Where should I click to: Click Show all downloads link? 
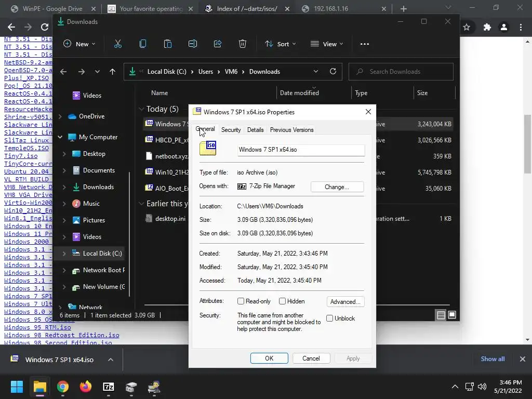[x=493, y=359]
